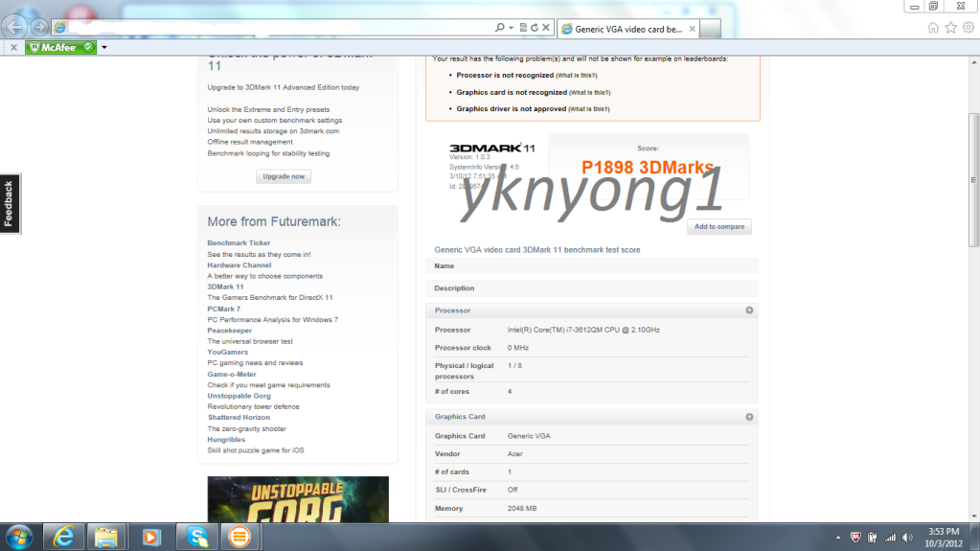980x551 pixels.
Task: Click the scrollbar down arrow
Action: [973, 517]
